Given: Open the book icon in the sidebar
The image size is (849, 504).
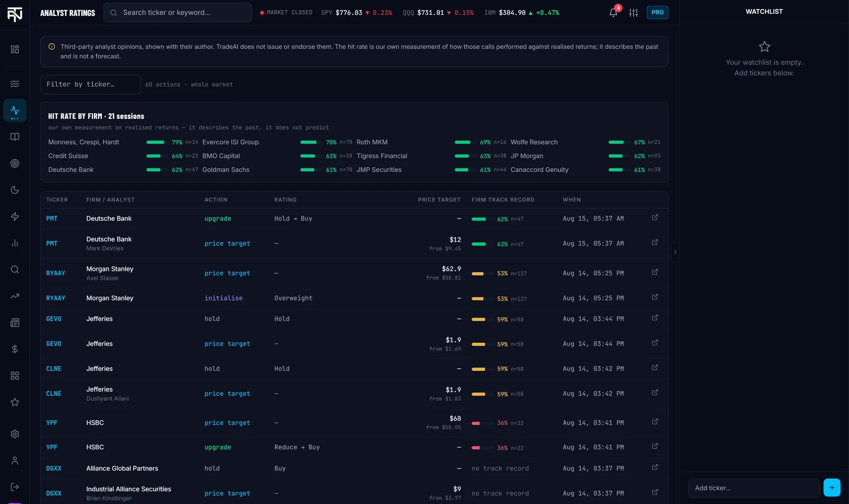Looking at the screenshot, I should point(15,137).
